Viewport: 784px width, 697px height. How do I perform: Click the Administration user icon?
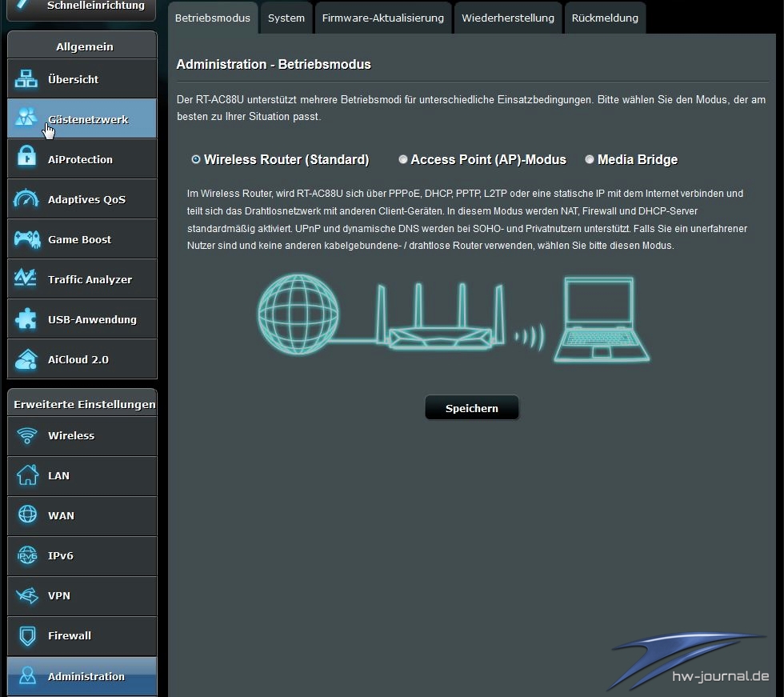pyautogui.click(x=27, y=675)
